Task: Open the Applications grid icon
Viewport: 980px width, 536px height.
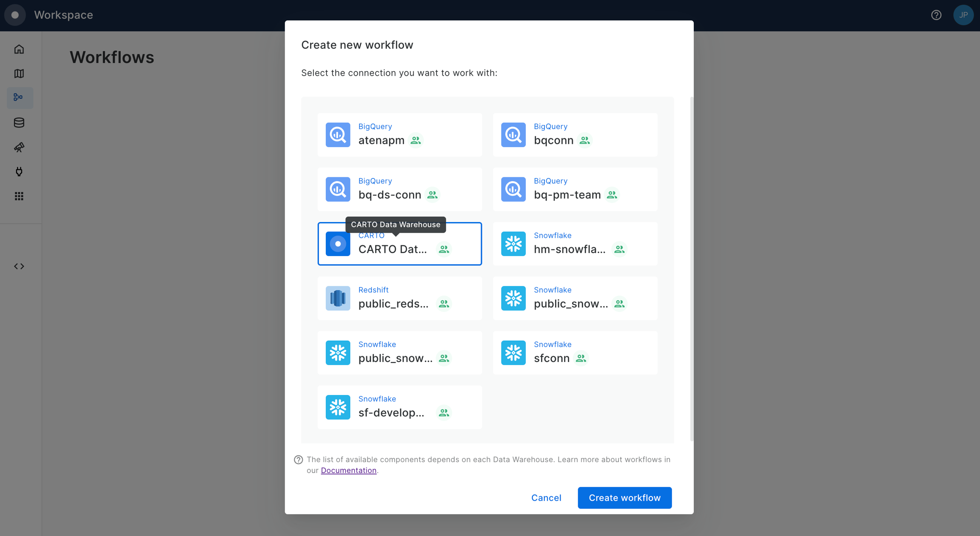Action: 19,196
